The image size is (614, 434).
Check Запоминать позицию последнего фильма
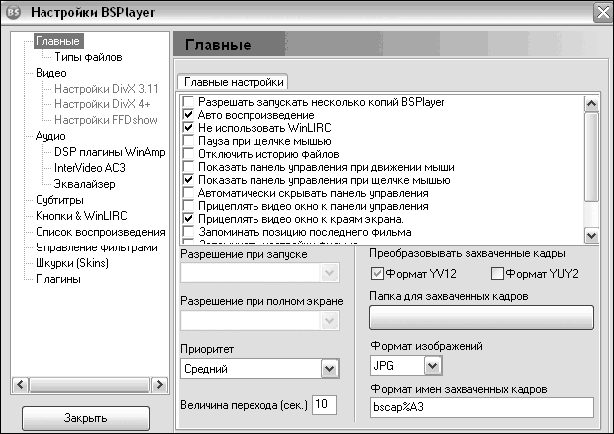(188, 232)
